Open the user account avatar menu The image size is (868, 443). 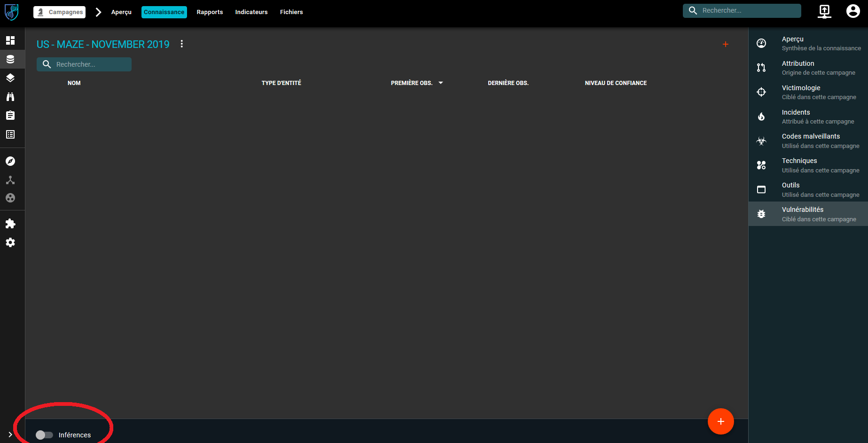853,11
